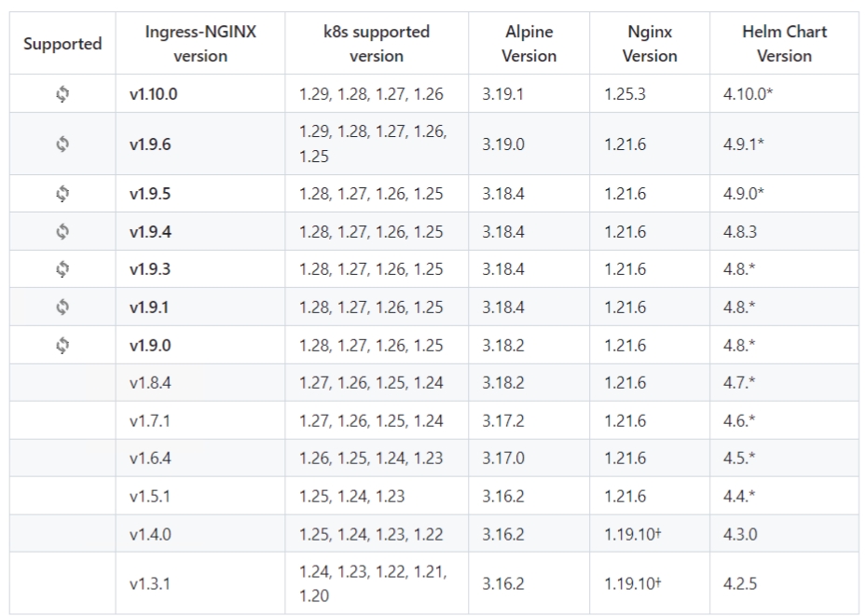Select the v1.9.6 version cell
Image resolution: width=866 pixels, height=616 pixels.
[150, 144]
